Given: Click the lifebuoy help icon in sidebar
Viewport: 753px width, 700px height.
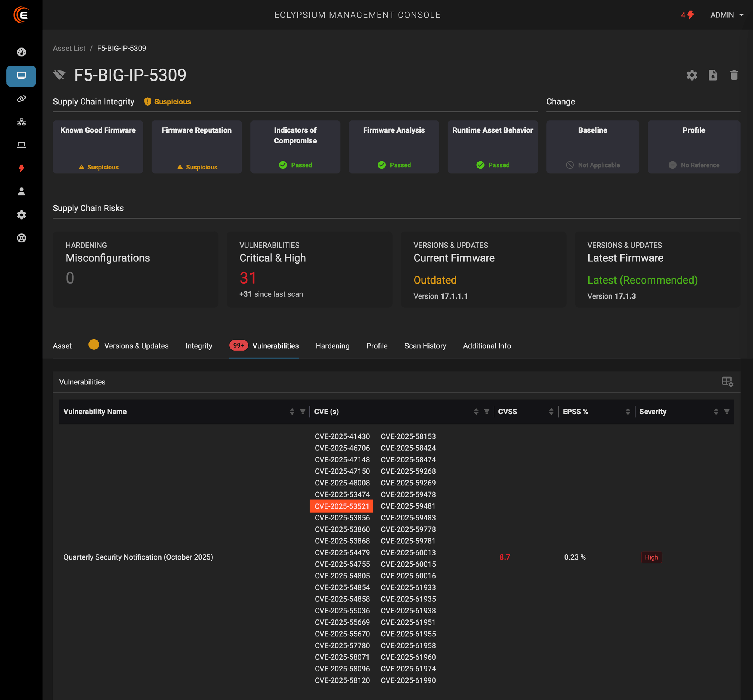Looking at the screenshot, I should pyautogui.click(x=21, y=238).
